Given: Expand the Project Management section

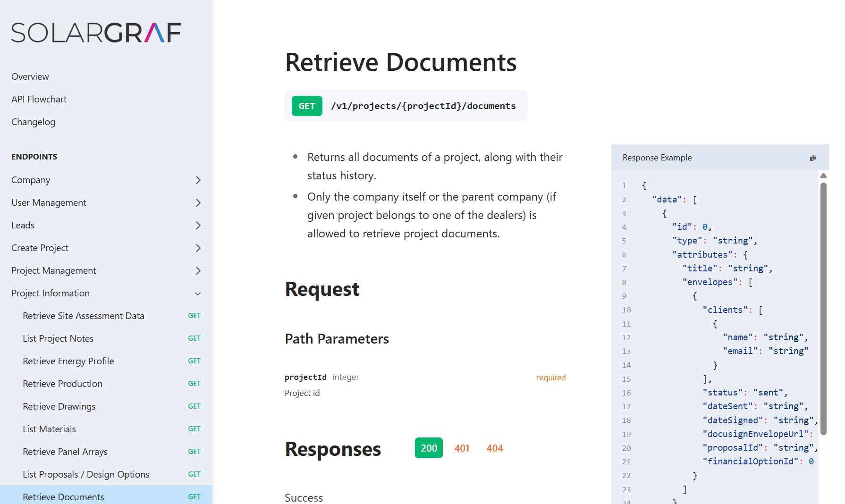Looking at the screenshot, I should coord(106,270).
